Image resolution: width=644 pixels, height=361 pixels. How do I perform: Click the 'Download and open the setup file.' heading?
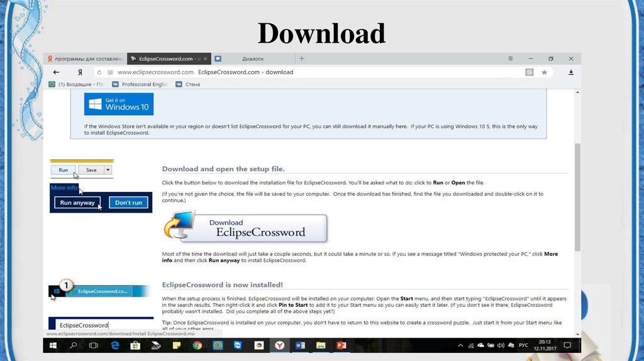pyautogui.click(x=223, y=169)
